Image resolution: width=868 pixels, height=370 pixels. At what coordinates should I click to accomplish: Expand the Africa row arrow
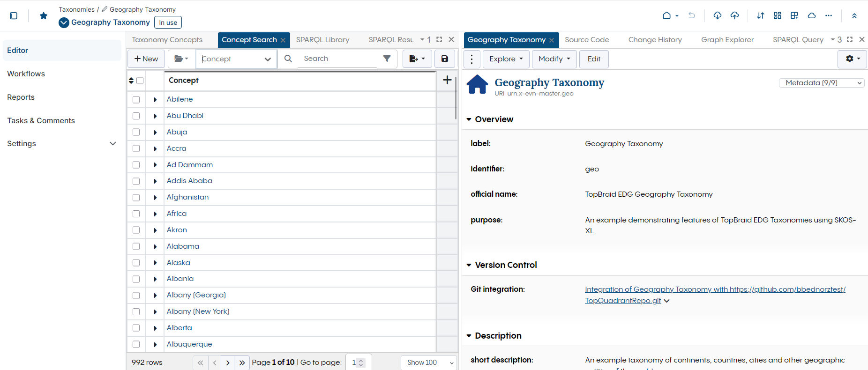point(155,214)
